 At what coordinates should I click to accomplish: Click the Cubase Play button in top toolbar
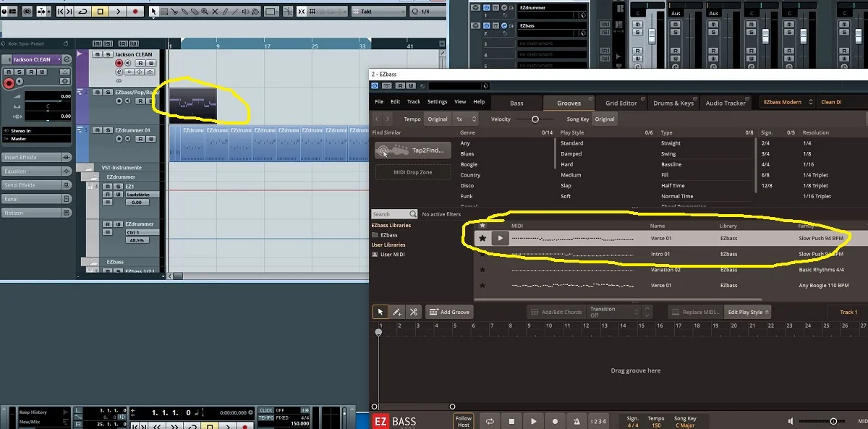[118, 12]
